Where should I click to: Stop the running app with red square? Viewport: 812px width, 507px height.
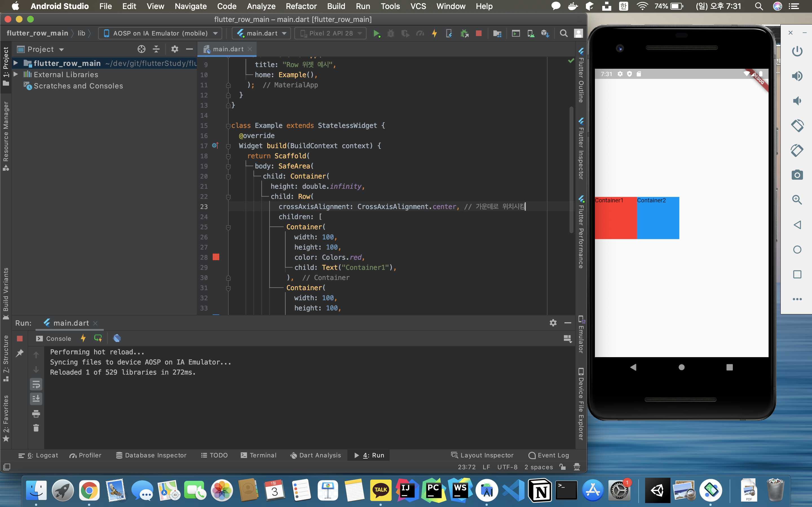(479, 33)
